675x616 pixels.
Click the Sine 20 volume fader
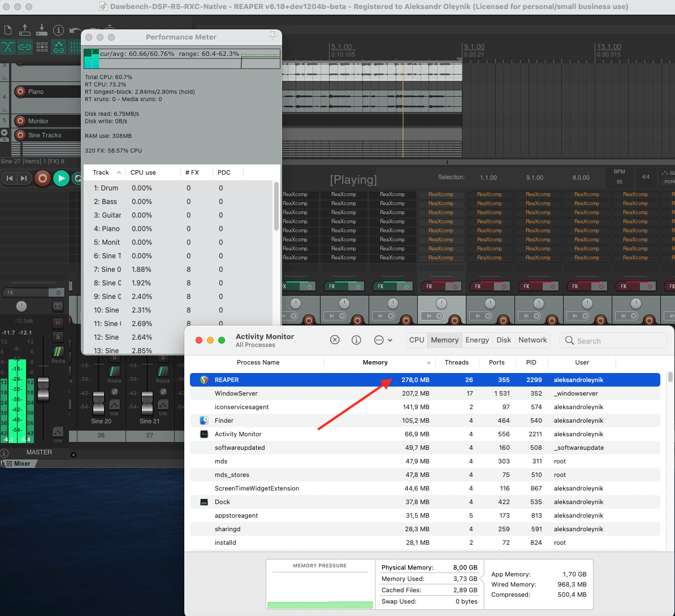coord(98,402)
